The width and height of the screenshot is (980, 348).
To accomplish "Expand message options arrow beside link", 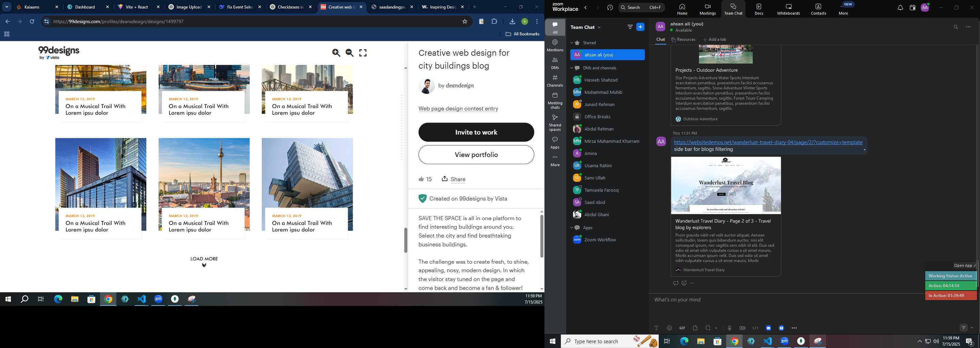I will click(864, 150).
